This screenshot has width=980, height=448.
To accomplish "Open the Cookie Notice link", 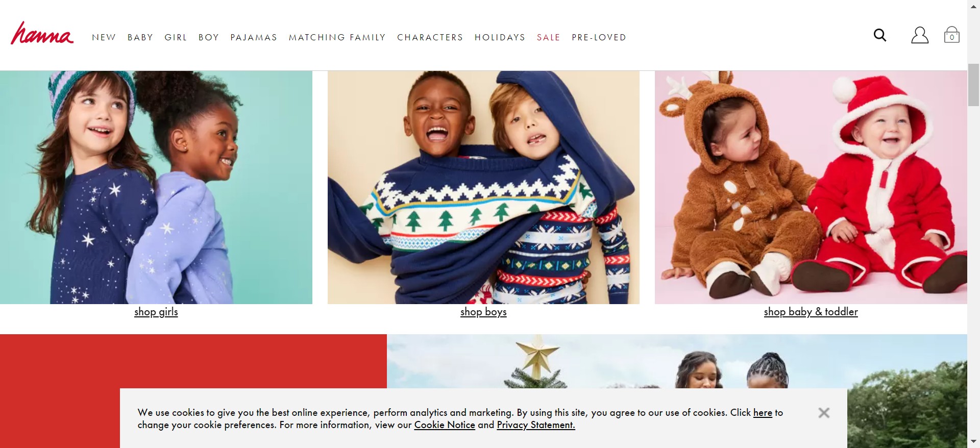I will [x=445, y=425].
